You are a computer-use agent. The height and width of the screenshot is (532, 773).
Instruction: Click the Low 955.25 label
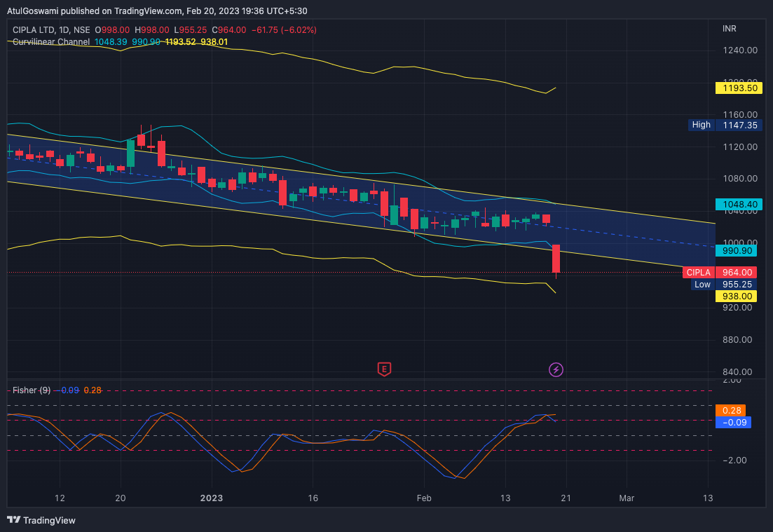[x=724, y=285]
